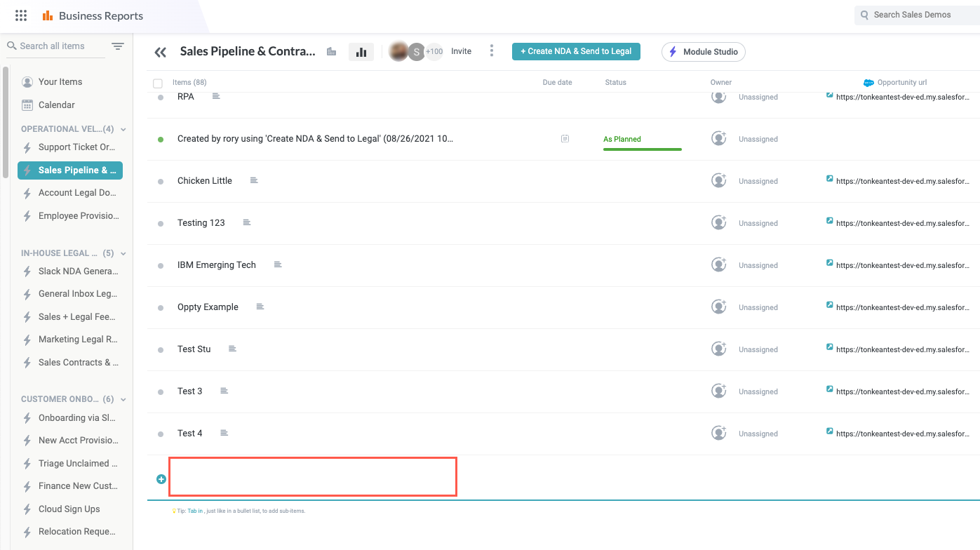
Task: Click the building icon beside title
Action: click(x=332, y=52)
